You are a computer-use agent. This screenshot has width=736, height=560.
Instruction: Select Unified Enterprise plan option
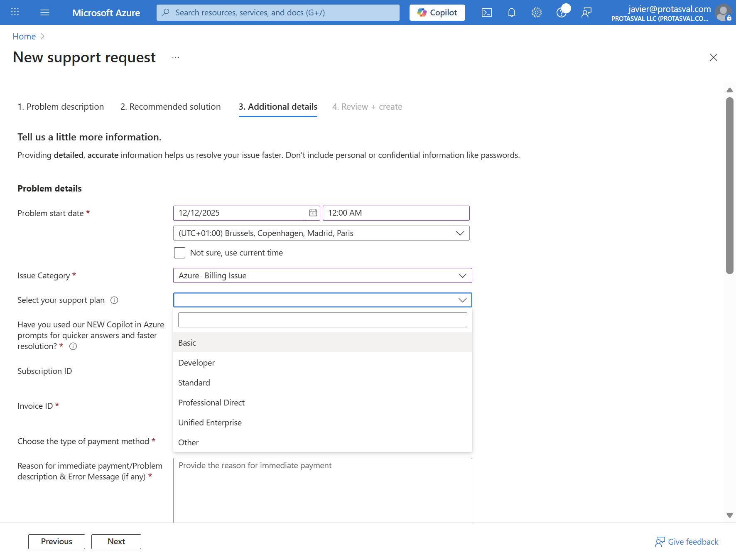[323, 422]
